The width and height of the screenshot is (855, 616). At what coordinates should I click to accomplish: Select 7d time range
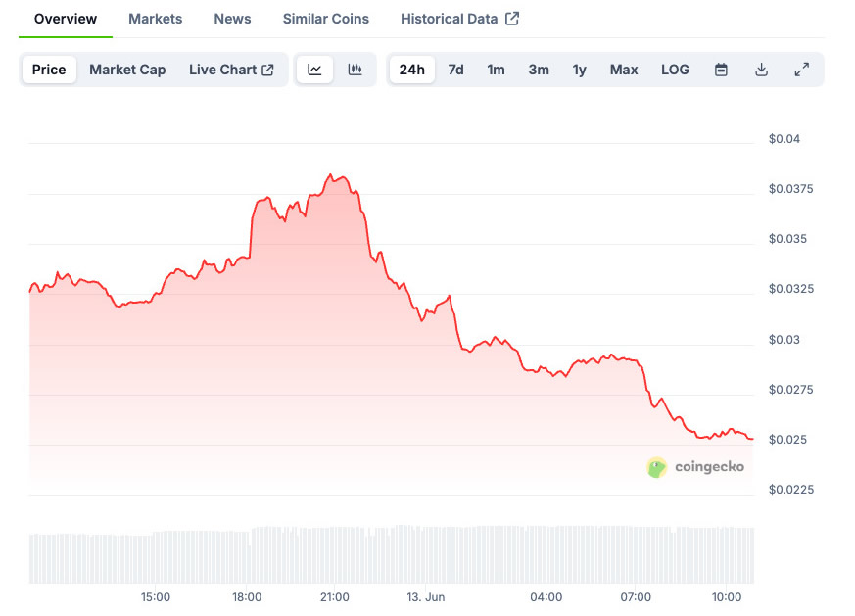pyautogui.click(x=455, y=70)
